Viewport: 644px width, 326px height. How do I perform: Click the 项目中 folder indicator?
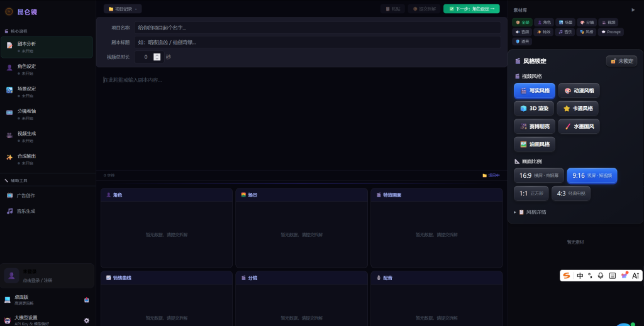[491, 175]
